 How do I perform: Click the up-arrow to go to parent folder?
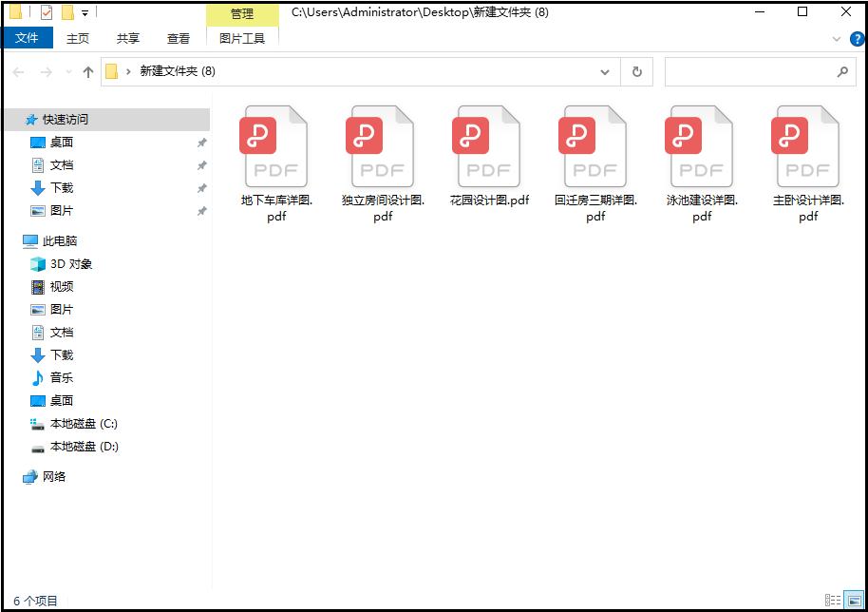click(87, 70)
